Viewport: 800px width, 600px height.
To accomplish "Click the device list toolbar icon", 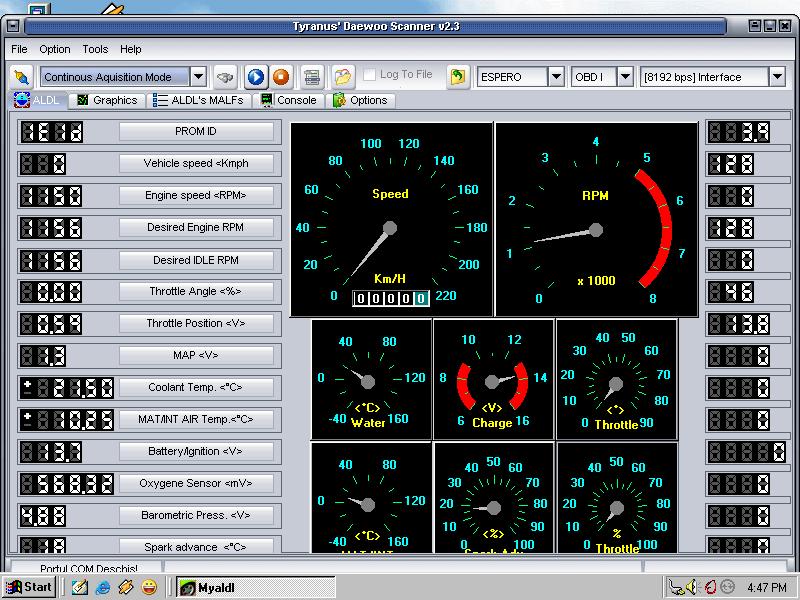I will (312, 77).
